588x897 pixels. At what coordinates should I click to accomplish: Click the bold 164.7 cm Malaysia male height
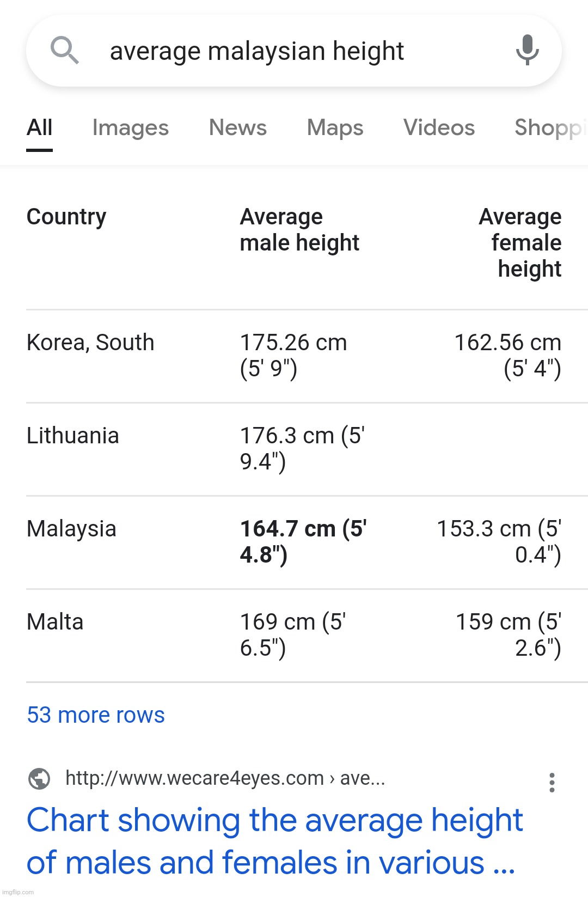[303, 541]
